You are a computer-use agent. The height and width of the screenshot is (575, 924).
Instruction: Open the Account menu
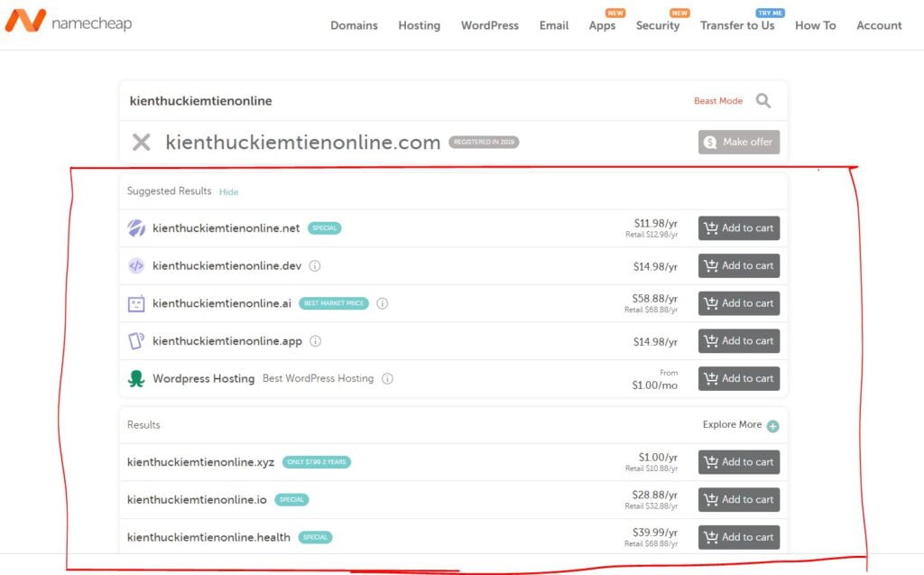[879, 25]
